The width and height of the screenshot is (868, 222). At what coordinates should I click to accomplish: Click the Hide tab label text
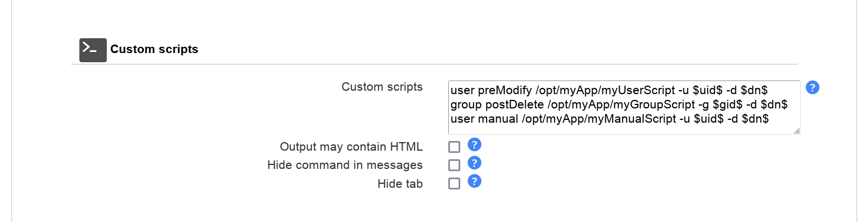(400, 184)
